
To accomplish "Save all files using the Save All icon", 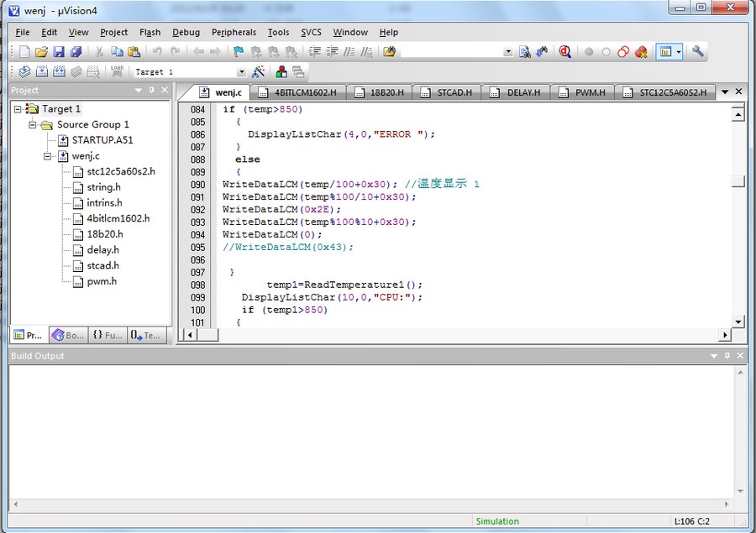I will [77, 51].
